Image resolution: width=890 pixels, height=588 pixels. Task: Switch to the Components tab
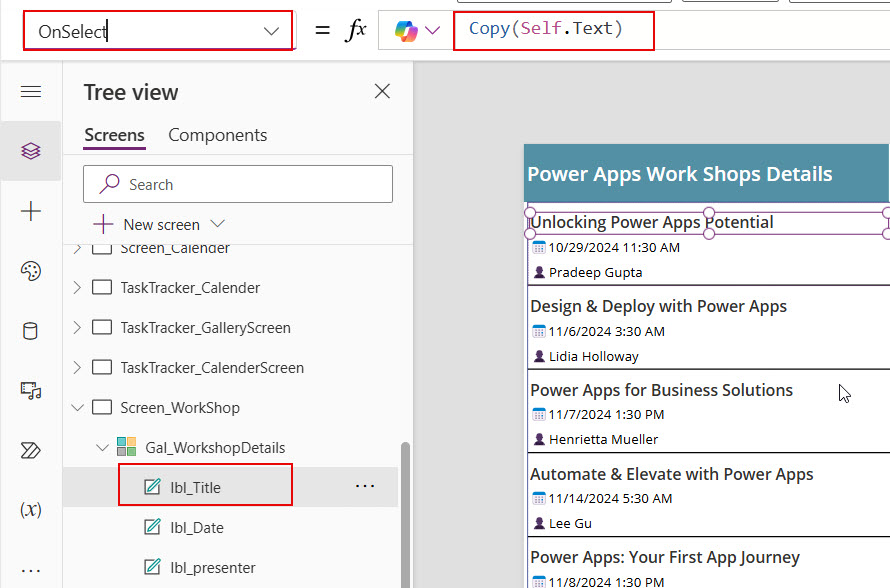click(x=217, y=135)
